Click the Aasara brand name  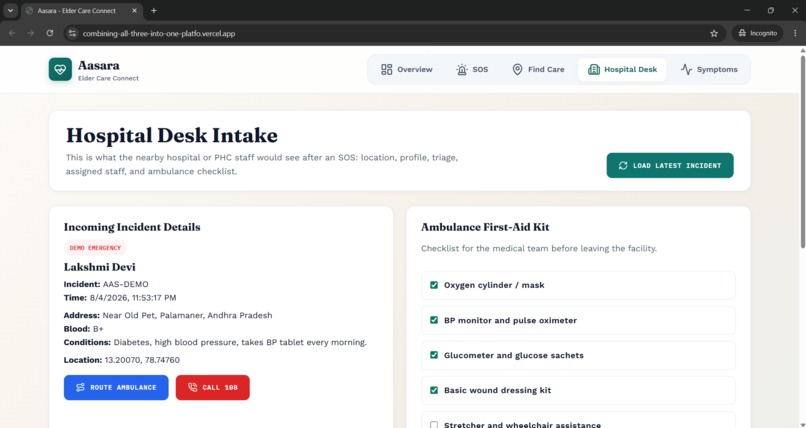pos(99,65)
